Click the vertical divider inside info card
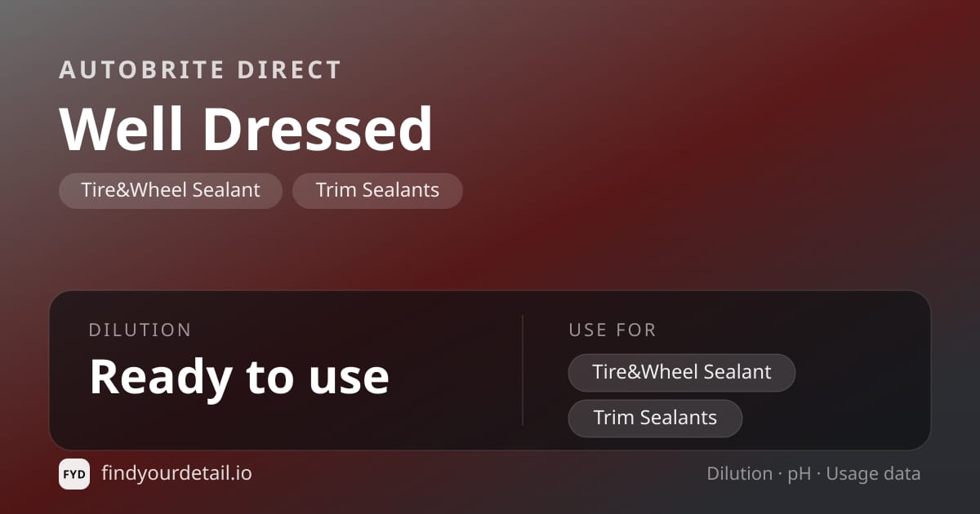The image size is (980, 514). pyautogui.click(x=523, y=370)
